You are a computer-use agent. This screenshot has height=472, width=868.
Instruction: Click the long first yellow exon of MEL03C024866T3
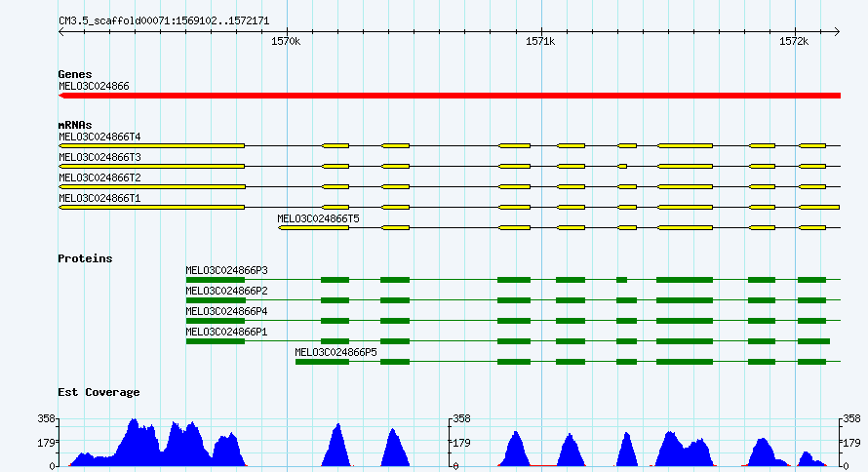tap(152, 167)
